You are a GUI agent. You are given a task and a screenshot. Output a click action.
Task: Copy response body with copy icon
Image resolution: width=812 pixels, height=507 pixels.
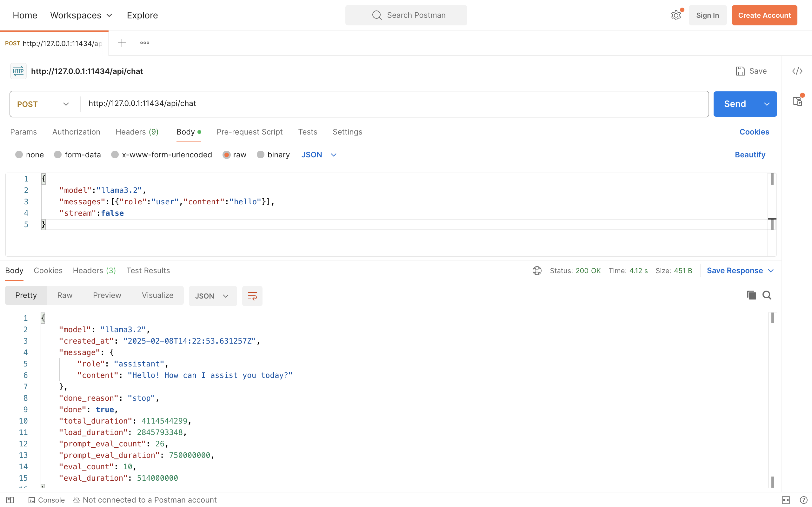751,295
